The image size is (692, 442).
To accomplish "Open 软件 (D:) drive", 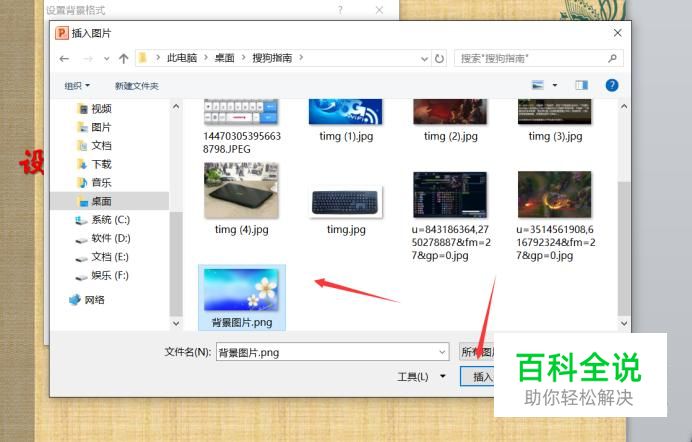I will coord(102,238).
